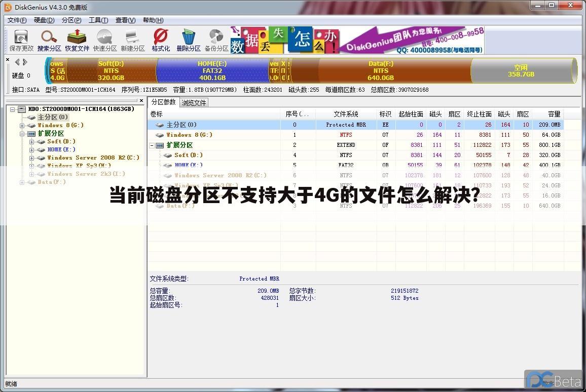The image size is (586, 392).
Task: Click the 容量 column header
Action: [554, 114]
